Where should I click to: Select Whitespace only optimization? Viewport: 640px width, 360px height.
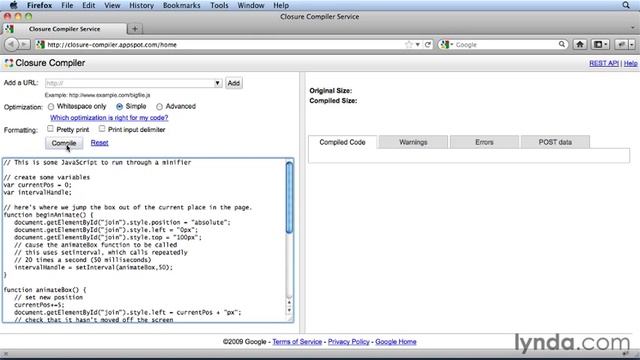(x=51, y=107)
